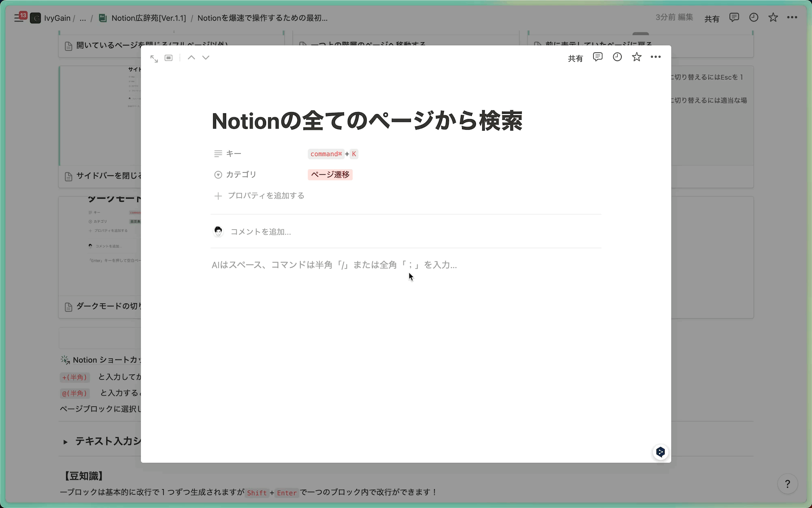
Task: Go to next page arrow
Action: click(206, 58)
